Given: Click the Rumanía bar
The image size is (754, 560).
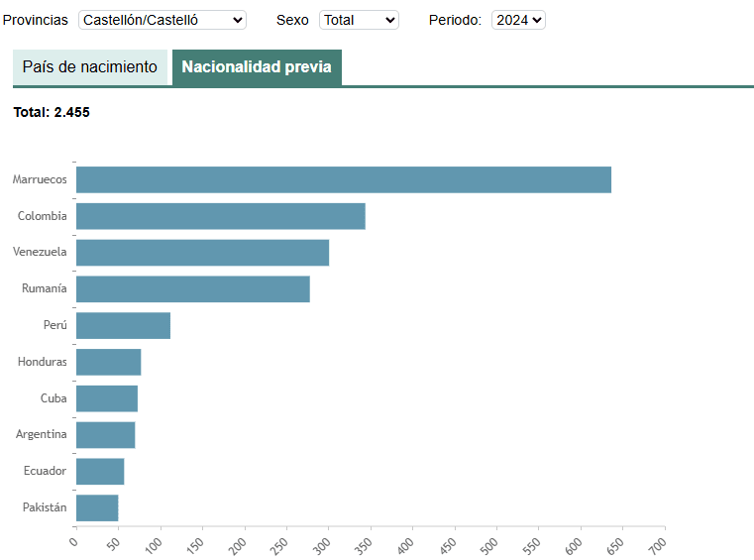Looking at the screenshot, I should point(192,289).
